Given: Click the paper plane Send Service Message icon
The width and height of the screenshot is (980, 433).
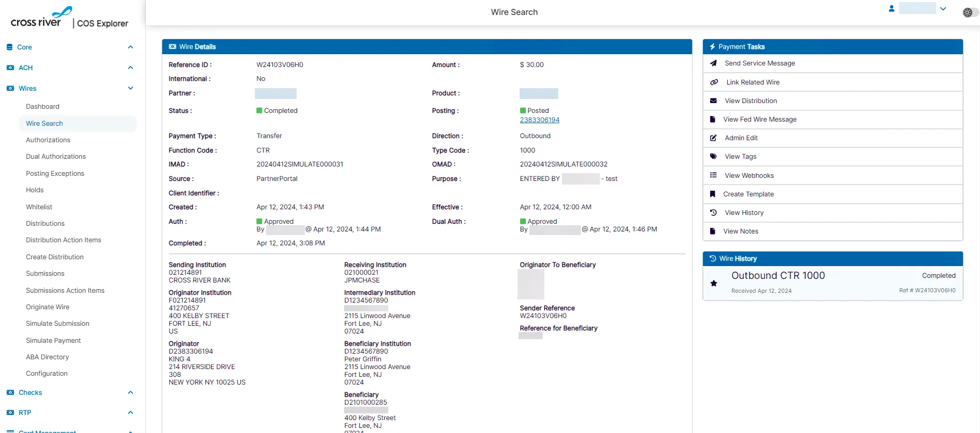Looking at the screenshot, I should pyautogui.click(x=713, y=63).
